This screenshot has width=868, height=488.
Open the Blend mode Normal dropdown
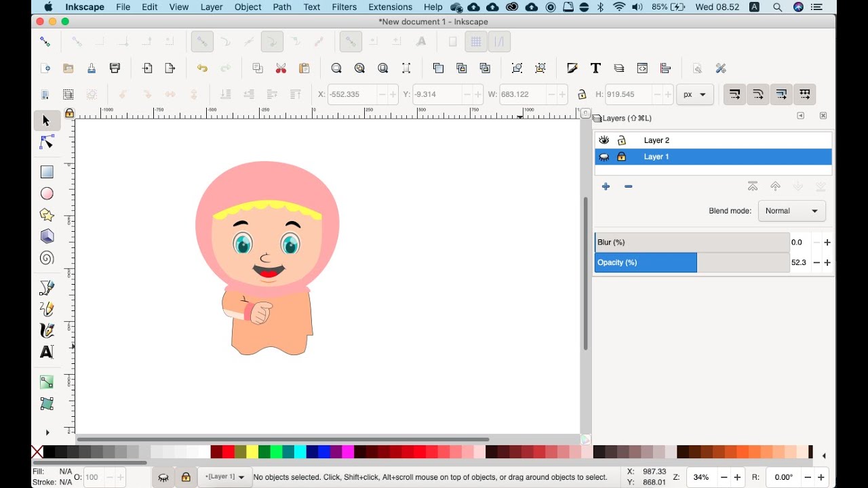[x=792, y=211]
